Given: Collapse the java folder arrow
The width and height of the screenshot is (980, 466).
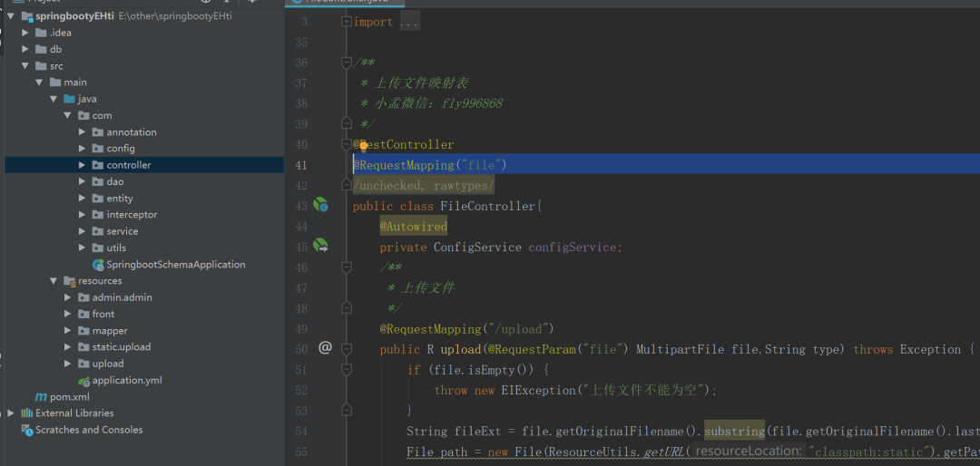Looking at the screenshot, I should click(54, 99).
